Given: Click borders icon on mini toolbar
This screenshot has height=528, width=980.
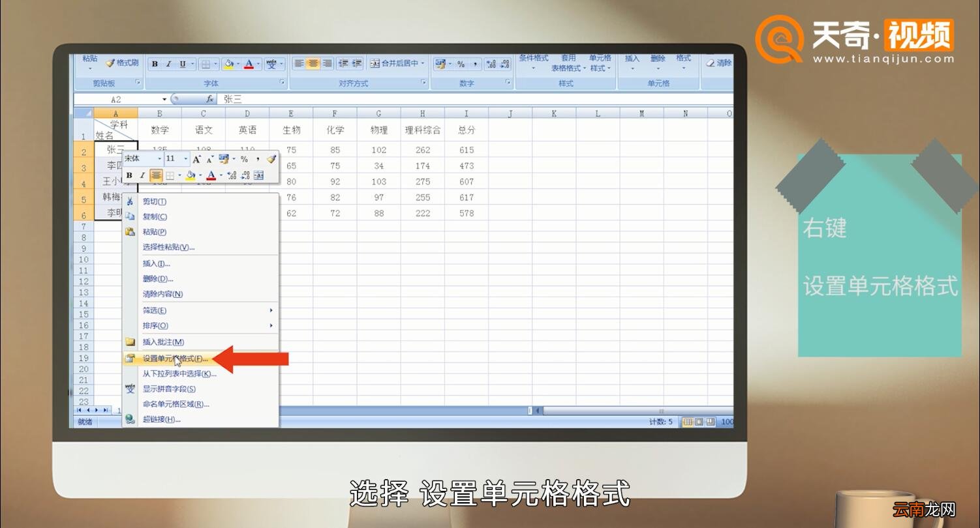Looking at the screenshot, I should tap(170, 175).
